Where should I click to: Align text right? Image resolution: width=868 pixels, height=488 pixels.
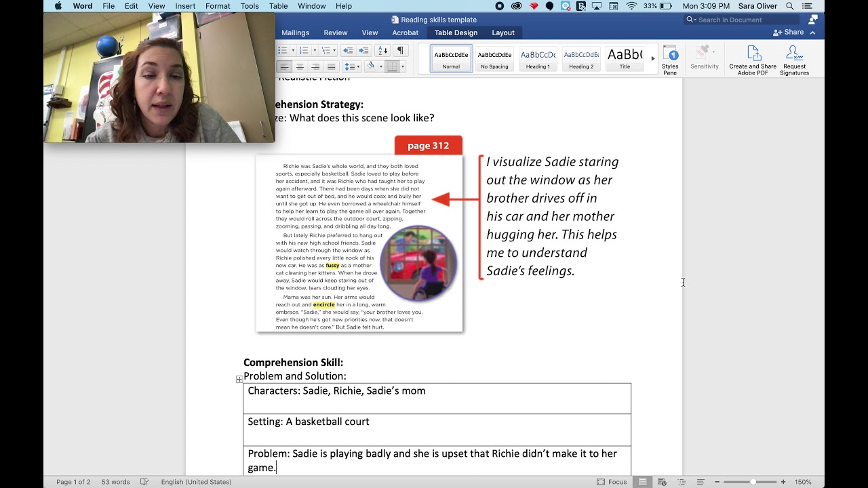315,66
